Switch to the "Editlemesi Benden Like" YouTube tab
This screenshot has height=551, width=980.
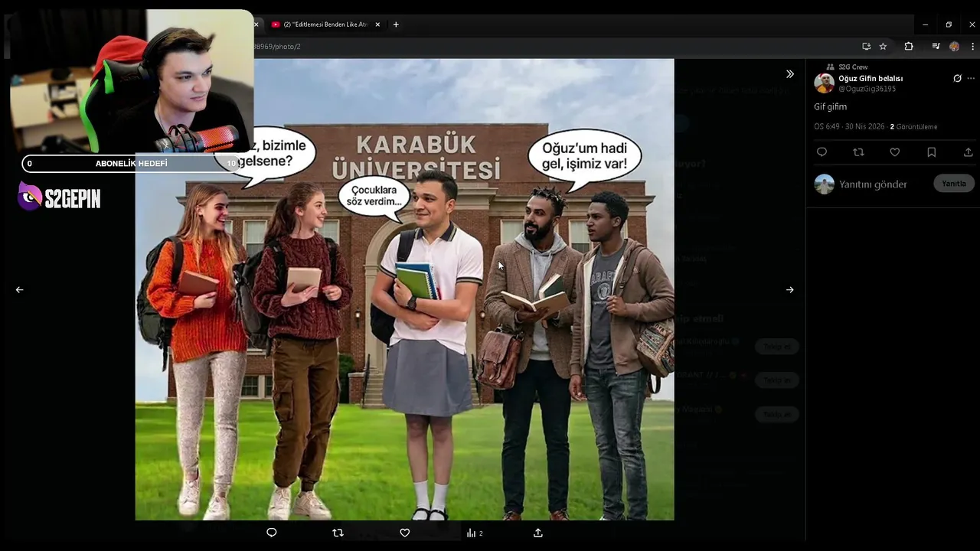(325, 24)
